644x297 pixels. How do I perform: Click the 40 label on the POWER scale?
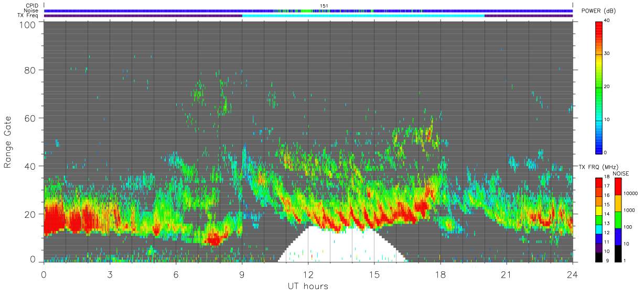tap(608, 21)
